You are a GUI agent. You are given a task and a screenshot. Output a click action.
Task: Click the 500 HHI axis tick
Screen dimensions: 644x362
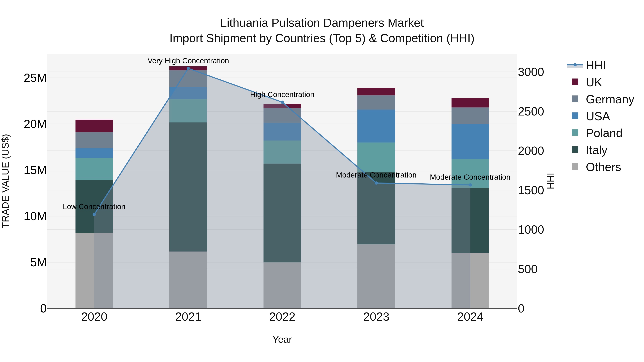coord(528,269)
